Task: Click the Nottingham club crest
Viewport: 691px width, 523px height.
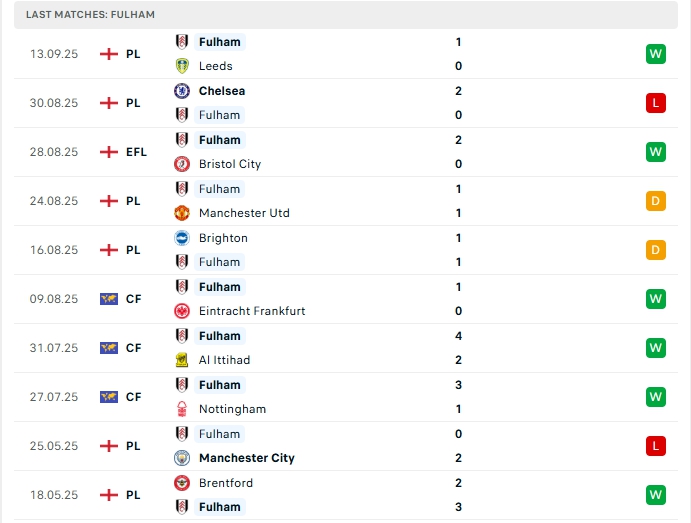Action: (182, 409)
